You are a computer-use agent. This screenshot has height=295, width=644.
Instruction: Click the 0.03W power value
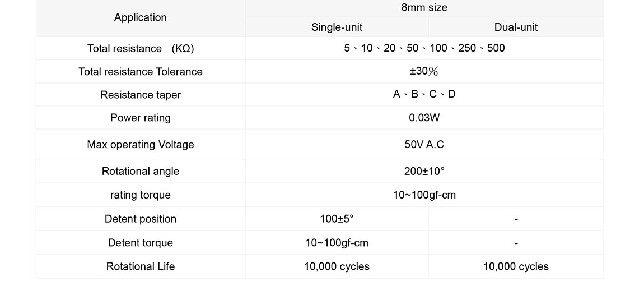tap(424, 118)
